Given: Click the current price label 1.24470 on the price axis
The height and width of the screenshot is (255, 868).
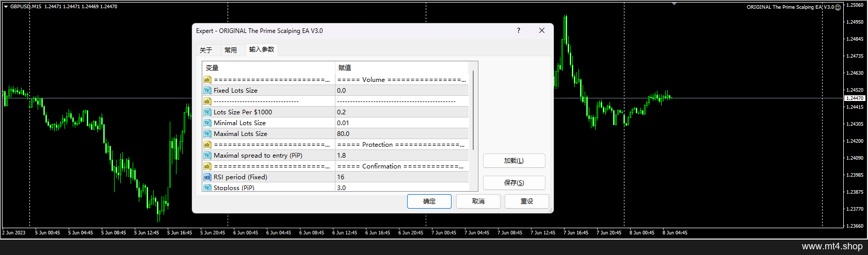Looking at the screenshot, I should (x=855, y=98).
